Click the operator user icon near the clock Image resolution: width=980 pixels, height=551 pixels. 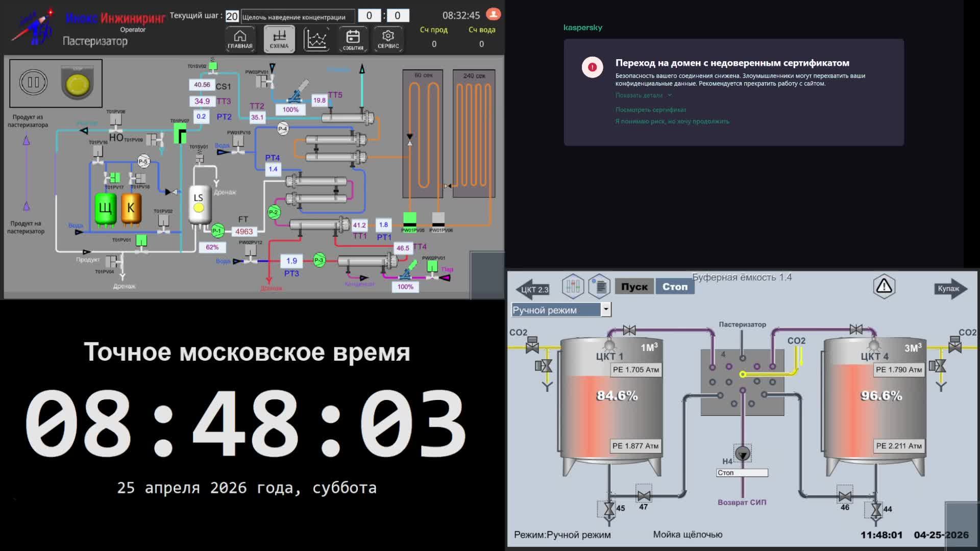point(493,14)
